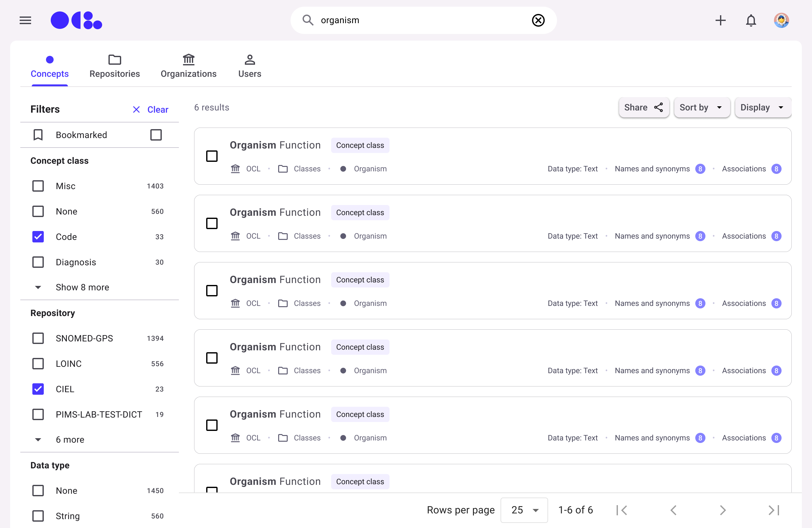812x528 pixels.
Task: Open the Display dropdown
Action: (x=763, y=108)
